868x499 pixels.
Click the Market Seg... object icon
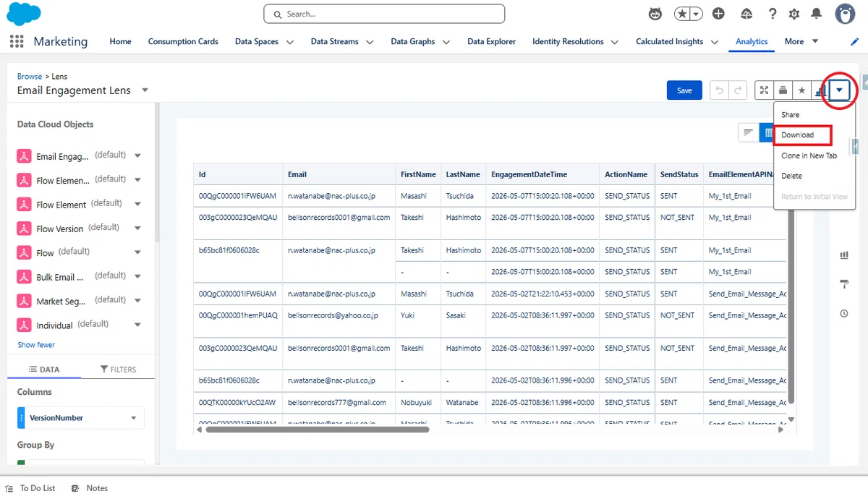point(24,301)
